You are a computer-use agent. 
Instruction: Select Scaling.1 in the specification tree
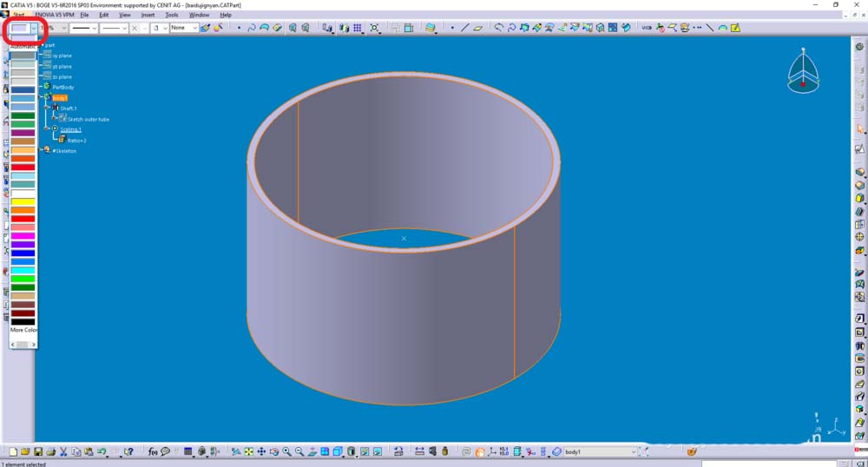70,129
